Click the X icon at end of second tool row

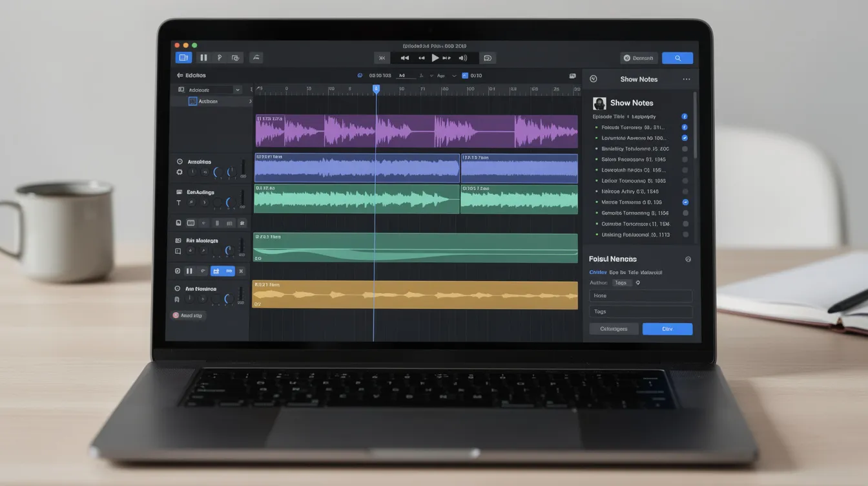pos(241,271)
